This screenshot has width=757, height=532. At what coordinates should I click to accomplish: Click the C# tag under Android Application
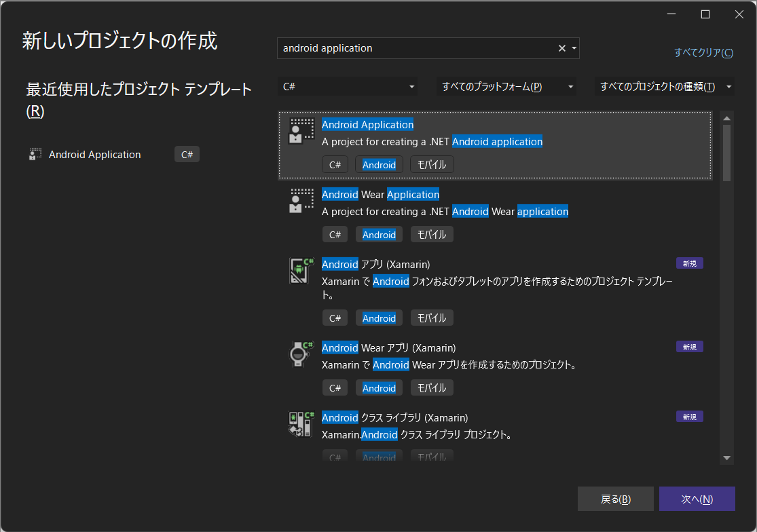335,164
